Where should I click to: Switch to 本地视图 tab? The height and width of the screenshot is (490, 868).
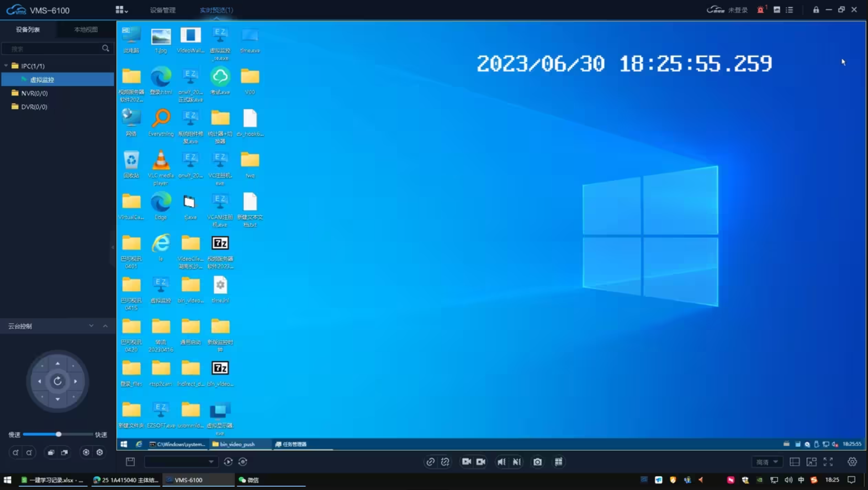click(86, 30)
